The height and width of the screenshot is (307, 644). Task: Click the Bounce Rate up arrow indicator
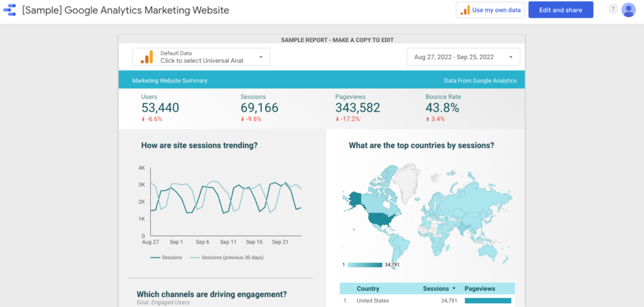tap(427, 119)
